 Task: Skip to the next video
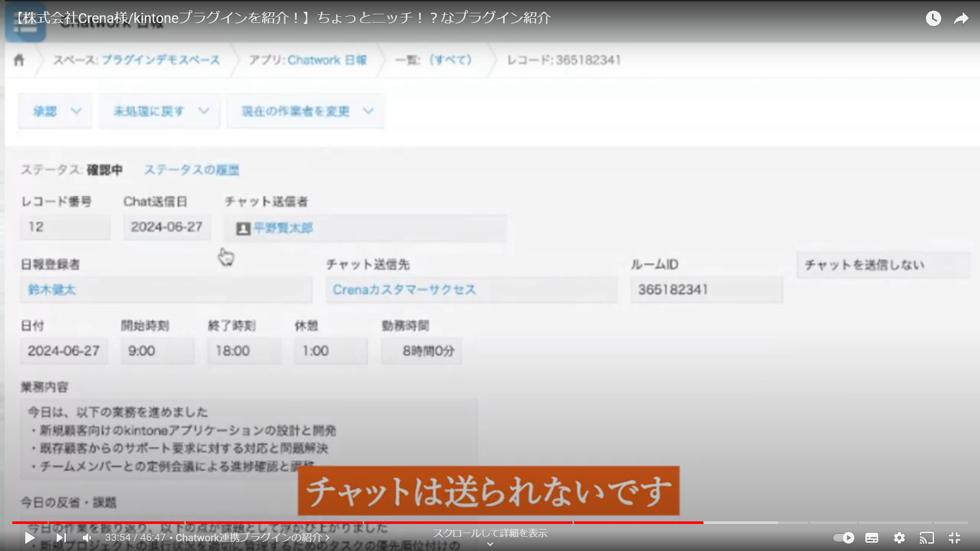(x=61, y=538)
